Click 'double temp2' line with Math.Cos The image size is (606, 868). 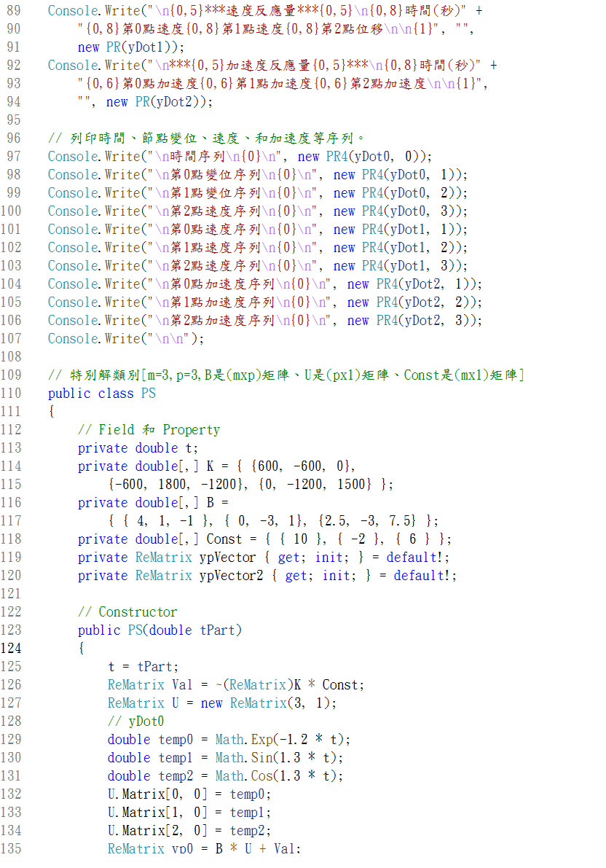tap(225, 776)
